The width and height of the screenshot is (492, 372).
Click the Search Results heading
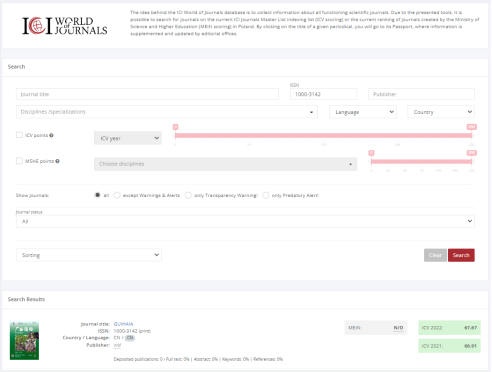pos(26,299)
